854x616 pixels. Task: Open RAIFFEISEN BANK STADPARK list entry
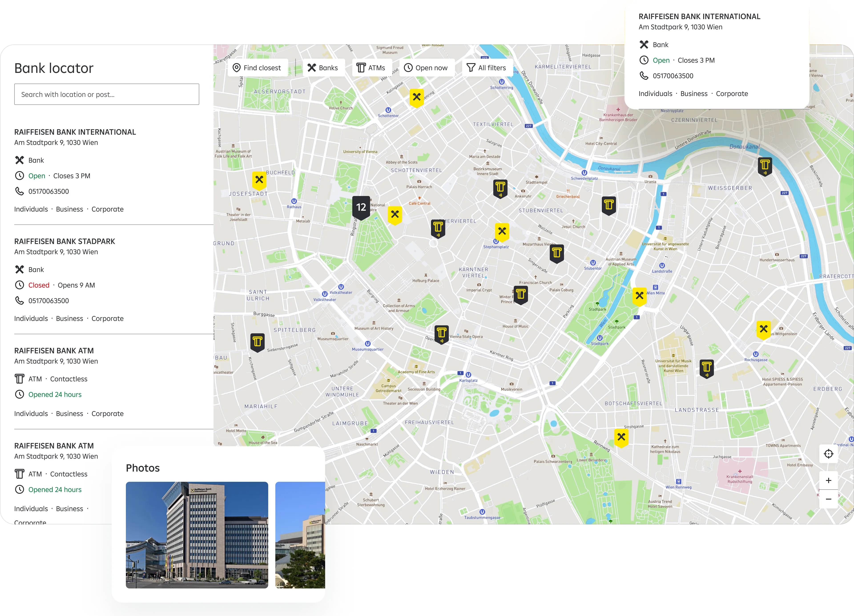65,242
